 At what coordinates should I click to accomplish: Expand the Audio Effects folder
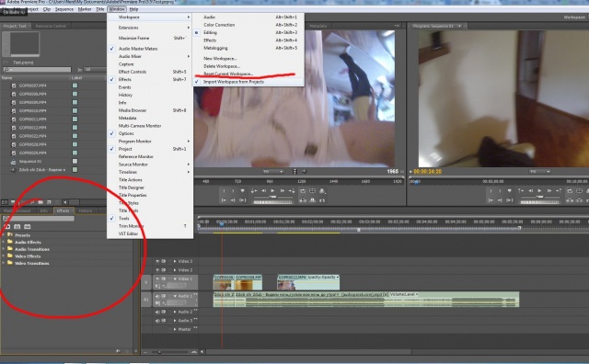coord(4,242)
